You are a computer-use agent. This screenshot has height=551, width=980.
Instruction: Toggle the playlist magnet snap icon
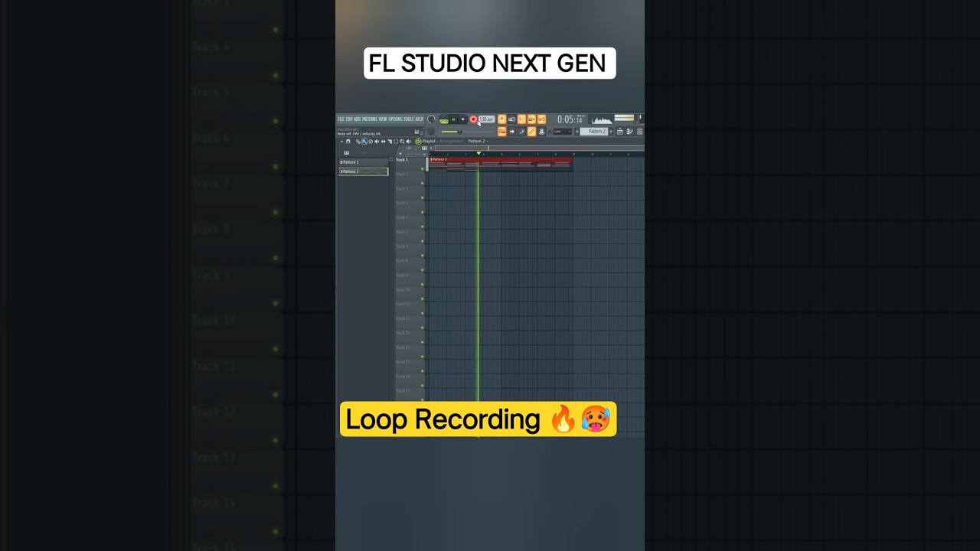coord(348,142)
